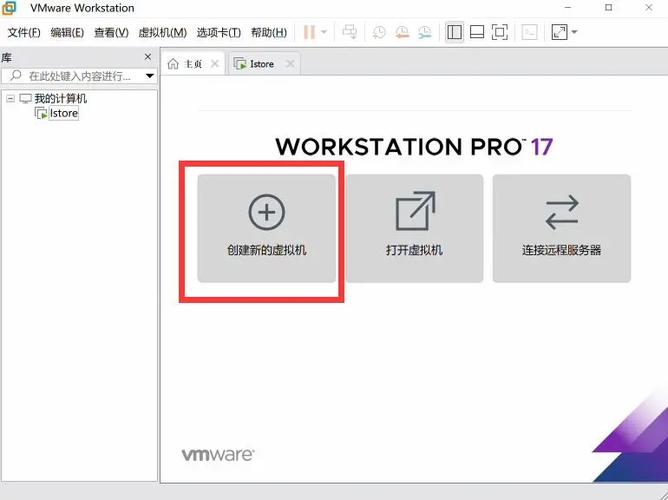This screenshot has width=668, height=500.
Task: Close the 库 library panel
Action: [x=148, y=57]
